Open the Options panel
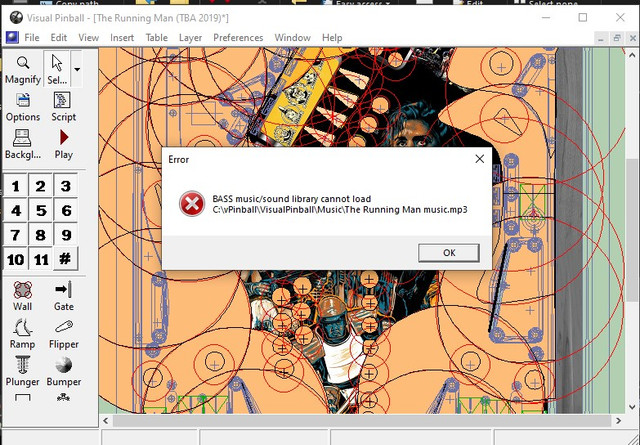 click(23, 107)
